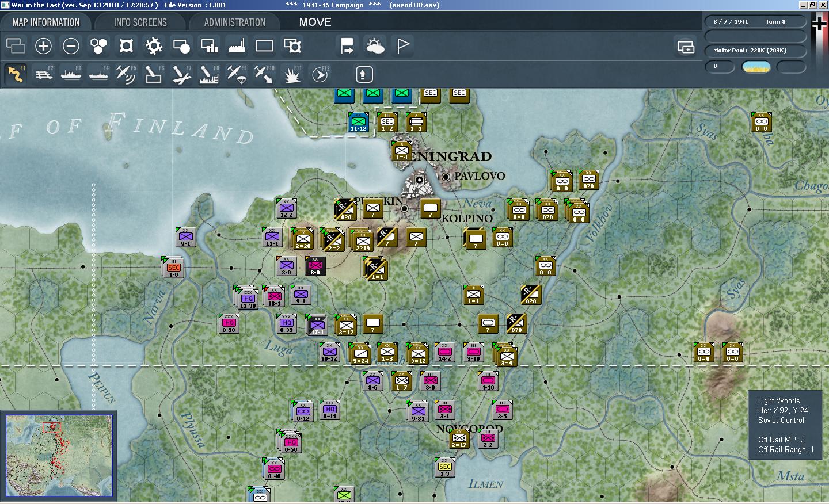This screenshot has width=829, height=504.
Task: Click the windows-with-arrow icon beside the date panel
Action: pyautogui.click(x=686, y=47)
